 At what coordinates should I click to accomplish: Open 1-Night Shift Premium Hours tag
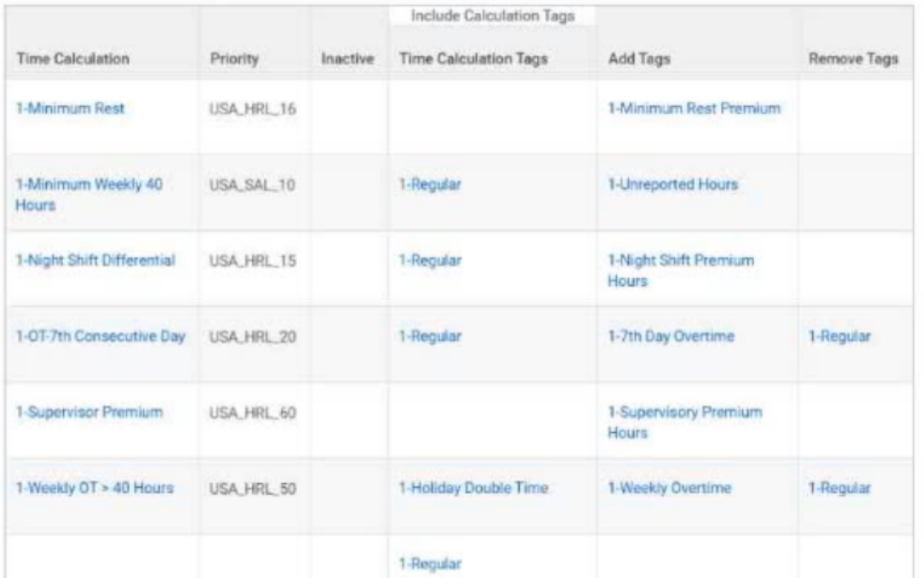tap(681, 271)
